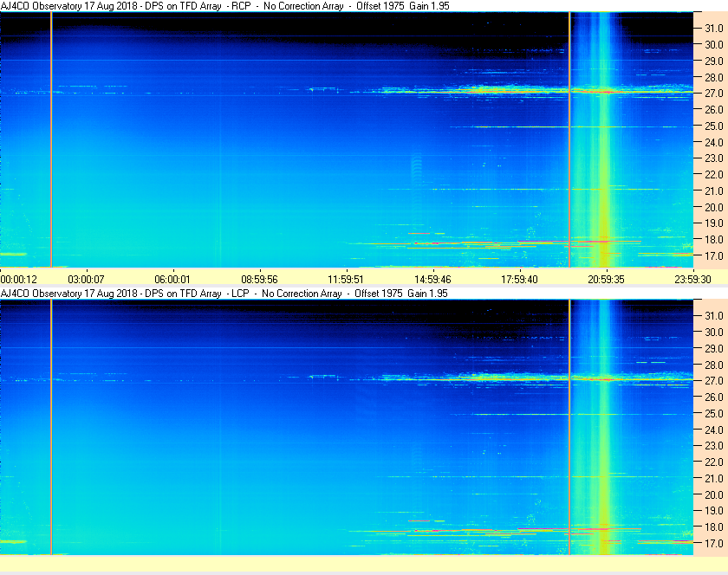The width and height of the screenshot is (728, 575).
Task: Click 26.0 frequency label on RCP plot
Action: click(x=714, y=109)
